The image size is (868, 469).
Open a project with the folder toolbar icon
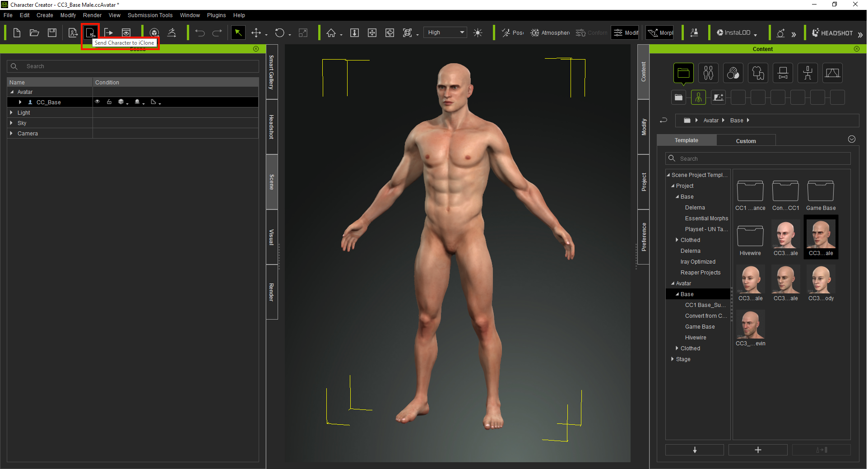point(34,33)
